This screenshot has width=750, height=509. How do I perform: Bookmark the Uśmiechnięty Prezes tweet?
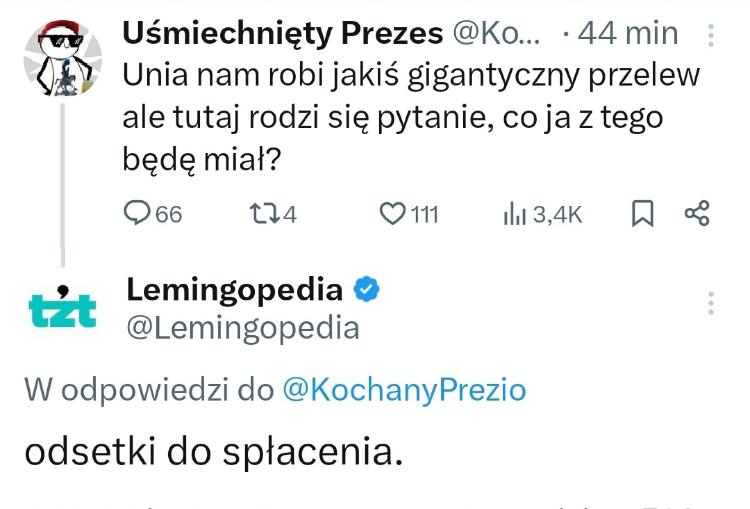coord(644,213)
